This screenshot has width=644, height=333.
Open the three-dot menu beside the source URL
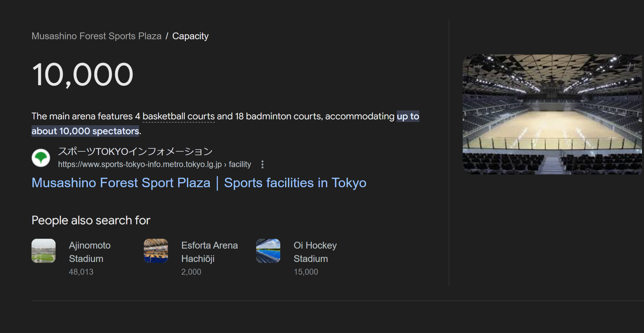262,164
